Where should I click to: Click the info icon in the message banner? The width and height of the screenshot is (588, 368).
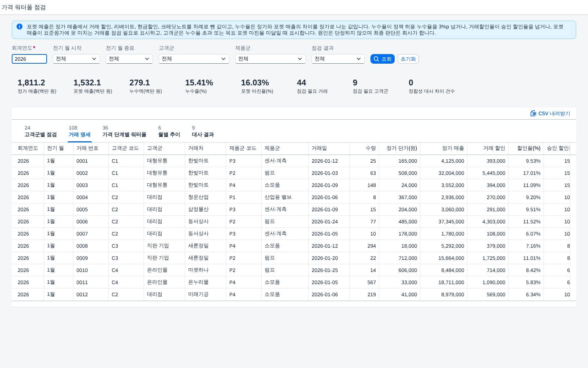pos(19,26)
